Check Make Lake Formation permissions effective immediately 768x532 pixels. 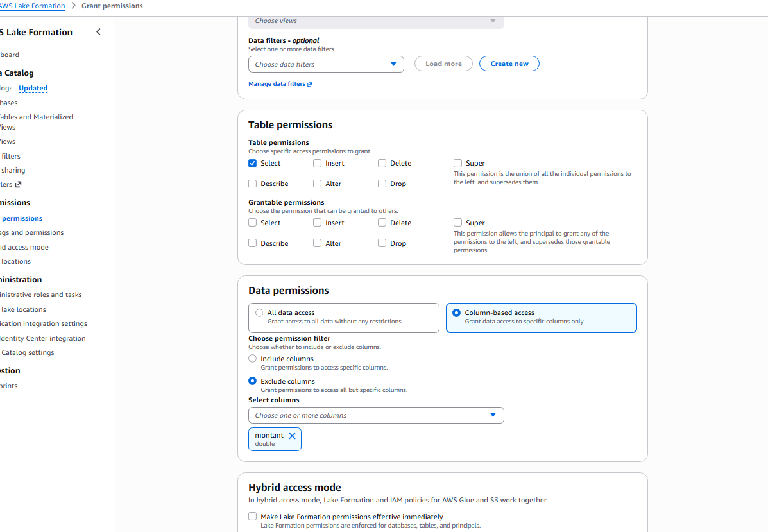pyautogui.click(x=252, y=517)
